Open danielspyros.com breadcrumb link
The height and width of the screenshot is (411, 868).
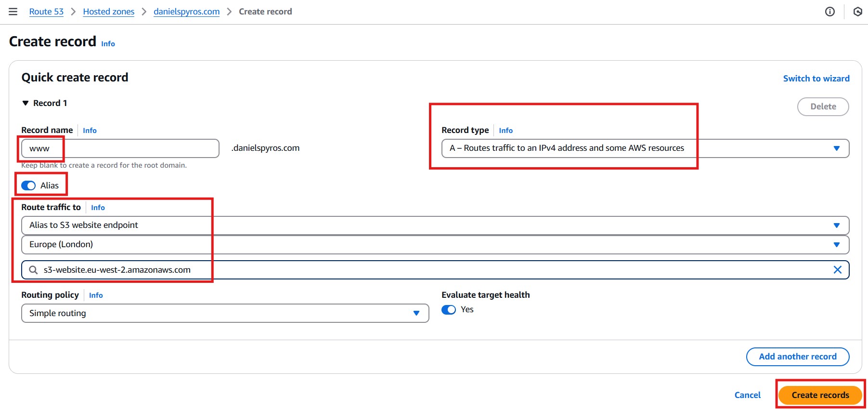186,12
